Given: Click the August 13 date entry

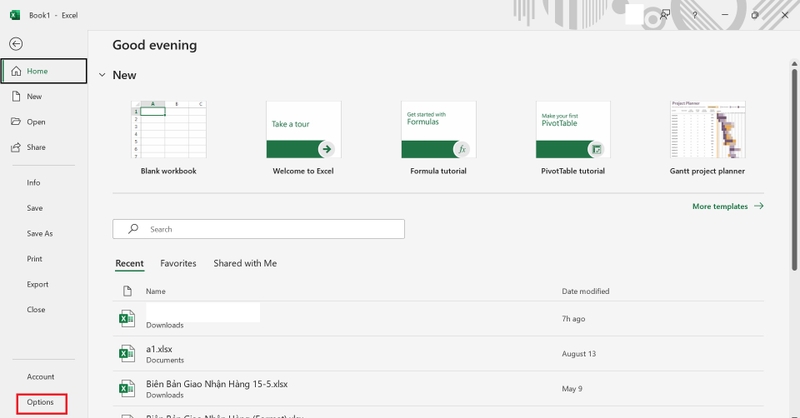Looking at the screenshot, I should [x=579, y=354].
